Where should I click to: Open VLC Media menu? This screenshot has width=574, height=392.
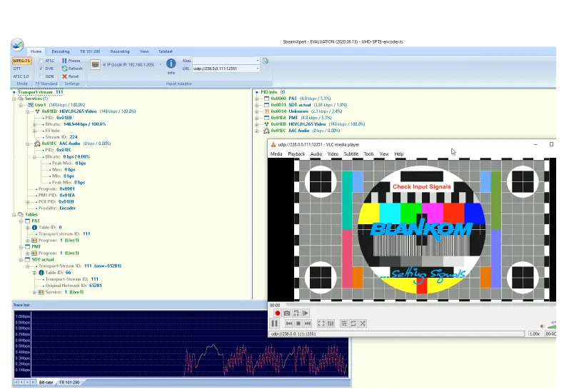(276, 154)
